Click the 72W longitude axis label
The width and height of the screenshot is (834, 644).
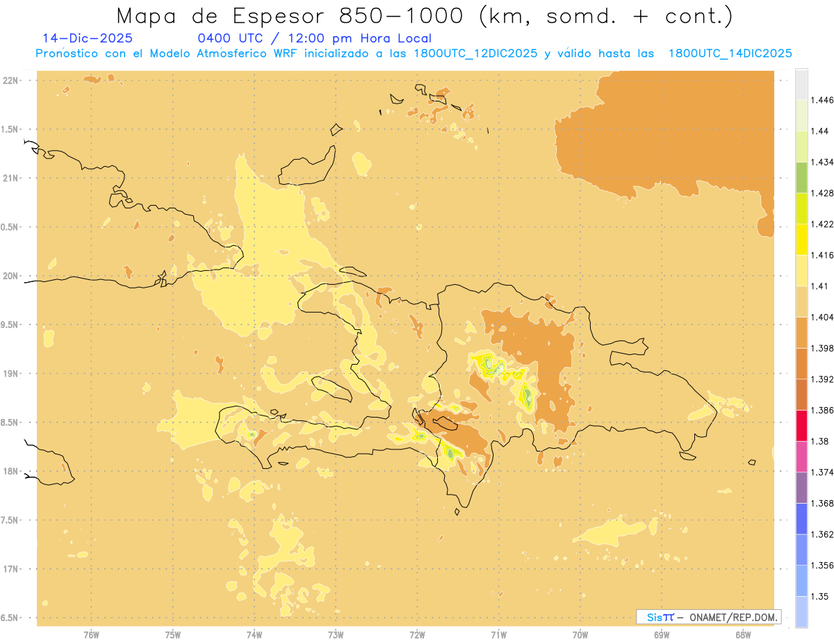pyautogui.click(x=417, y=635)
